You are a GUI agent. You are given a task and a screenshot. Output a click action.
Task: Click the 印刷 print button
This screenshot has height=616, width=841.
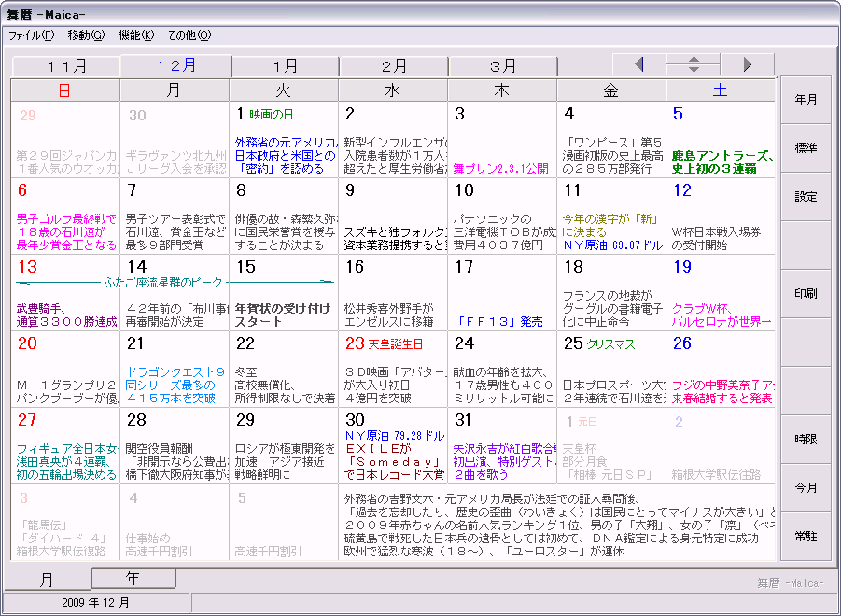point(806,294)
